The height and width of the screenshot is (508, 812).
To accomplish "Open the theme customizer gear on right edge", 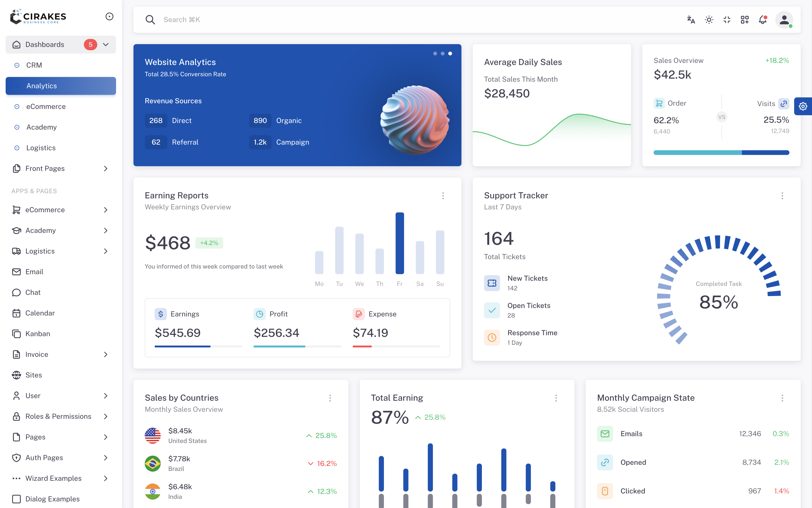I will coord(803,106).
